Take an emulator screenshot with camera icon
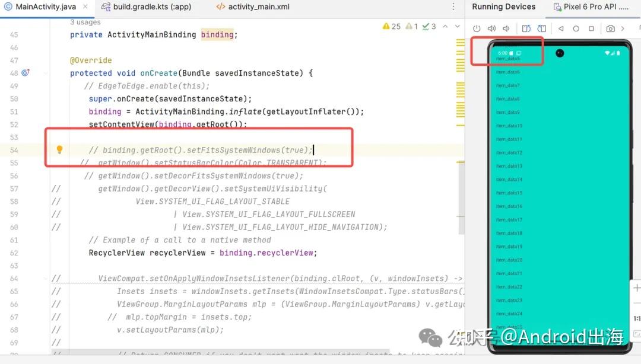The width and height of the screenshot is (641, 364). 610,28
